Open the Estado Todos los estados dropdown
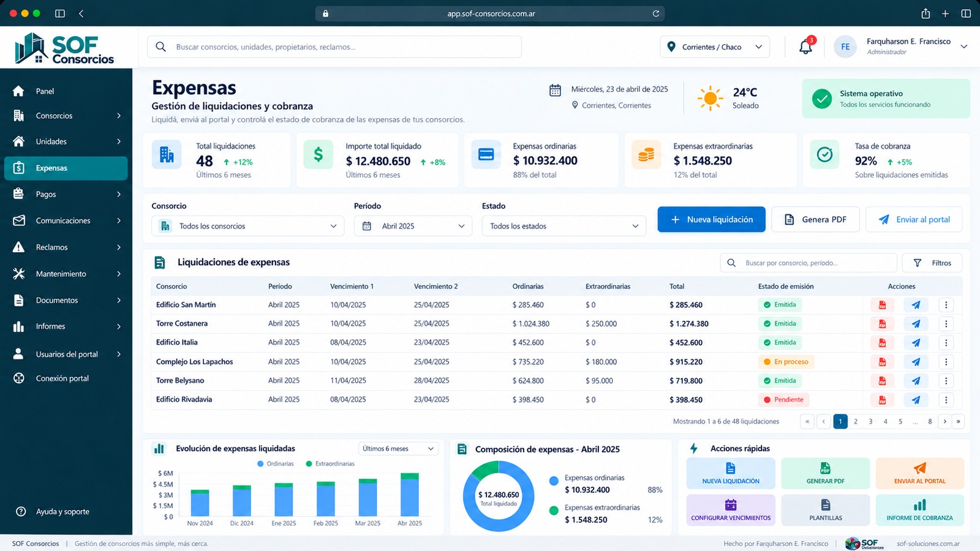 coord(564,226)
